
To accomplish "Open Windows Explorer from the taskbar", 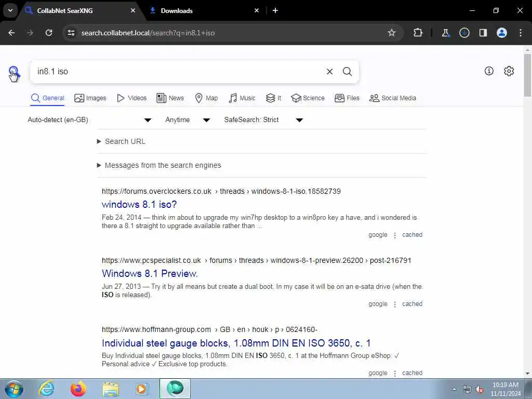I will pyautogui.click(x=111, y=389).
